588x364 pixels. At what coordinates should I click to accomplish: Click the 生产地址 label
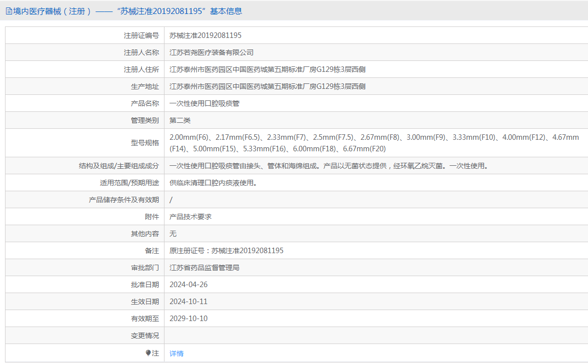(x=145, y=86)
